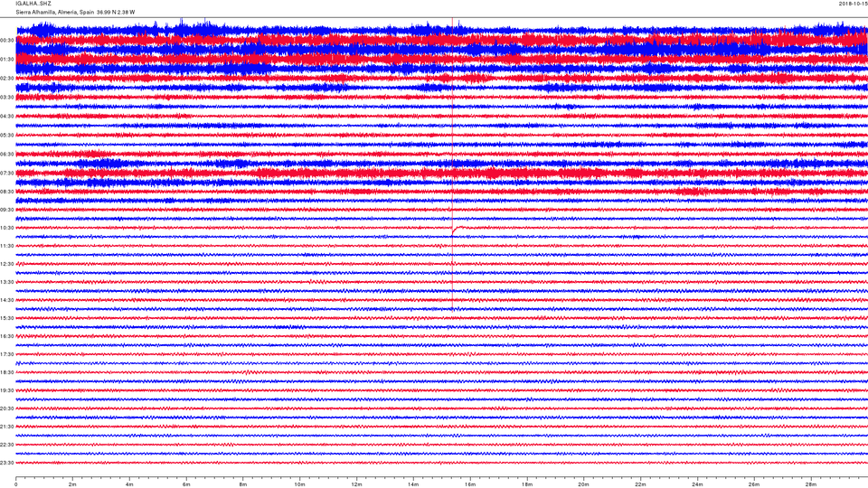
Task: Click the 16m tick label on the axis
Action: [470, 484]
